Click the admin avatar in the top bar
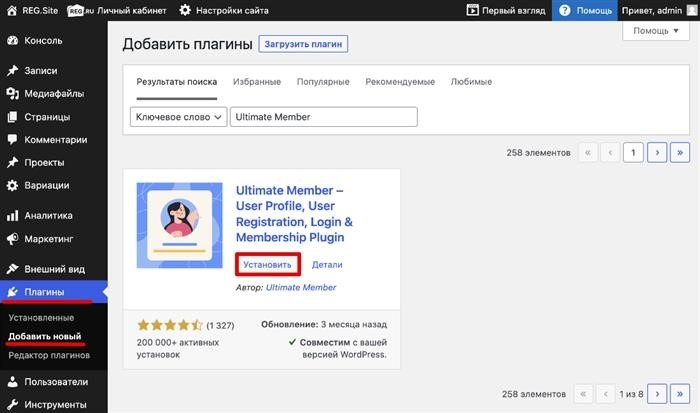The image size is (700, 413). coord(692,10)
